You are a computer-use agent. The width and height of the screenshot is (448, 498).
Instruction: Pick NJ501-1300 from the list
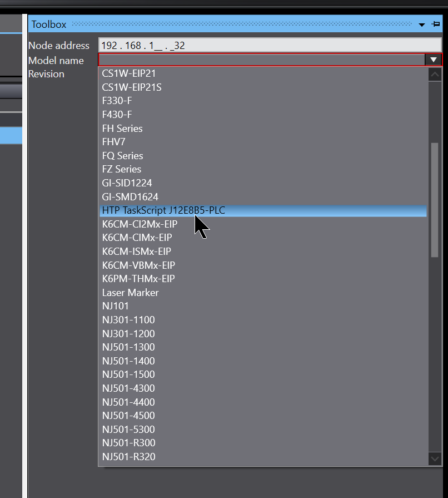click(x=263, y=347)
